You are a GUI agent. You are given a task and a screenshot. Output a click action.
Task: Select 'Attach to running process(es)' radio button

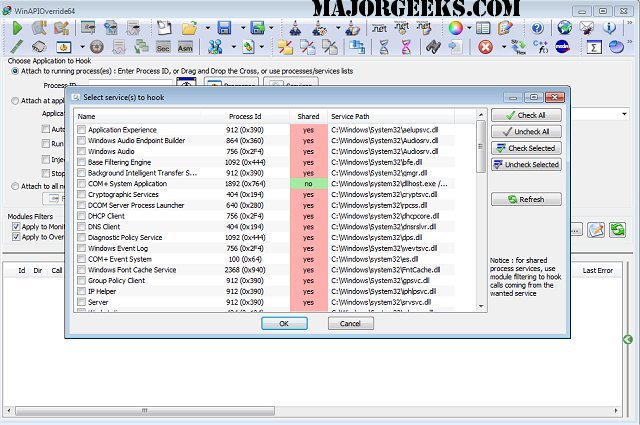click(15, 71)
